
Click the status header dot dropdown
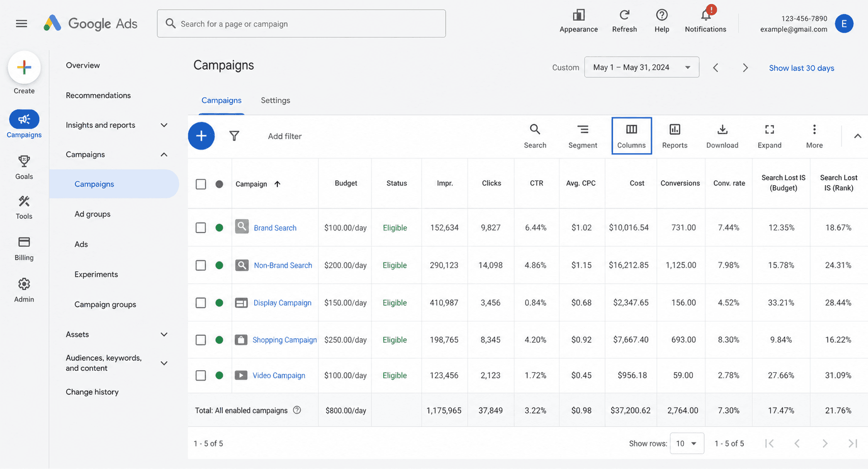(219, 184)
